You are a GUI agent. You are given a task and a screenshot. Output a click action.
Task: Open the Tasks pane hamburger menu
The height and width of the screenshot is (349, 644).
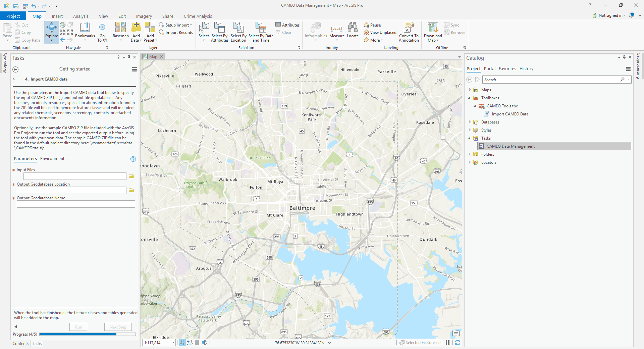tap(135, 69)
